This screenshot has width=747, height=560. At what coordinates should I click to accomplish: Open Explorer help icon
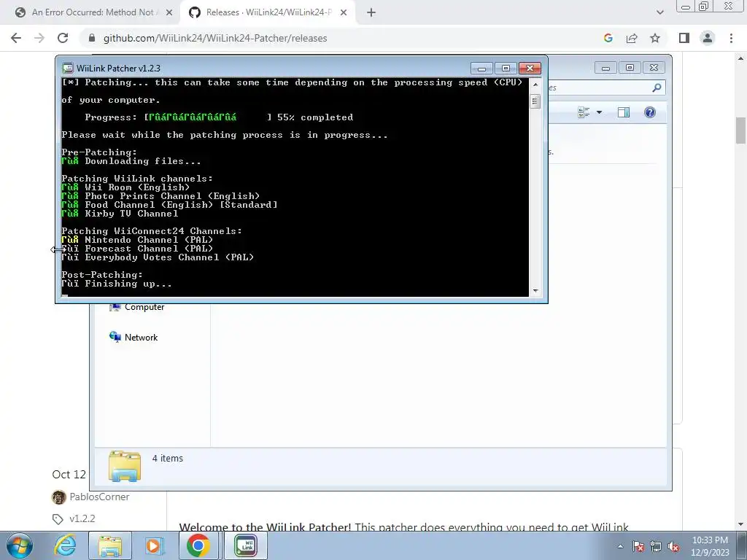(650, 112)
